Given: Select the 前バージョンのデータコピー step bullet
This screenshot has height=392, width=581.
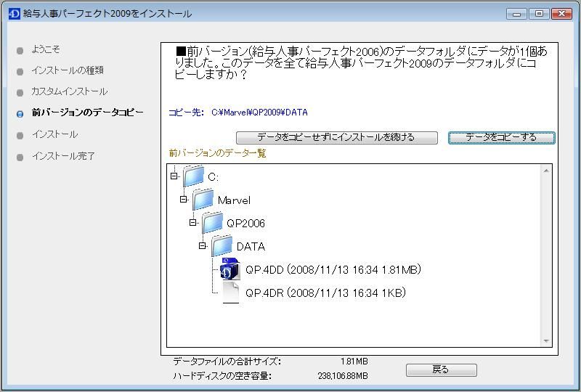Looking at the screenshot, I should coord(20,113).
